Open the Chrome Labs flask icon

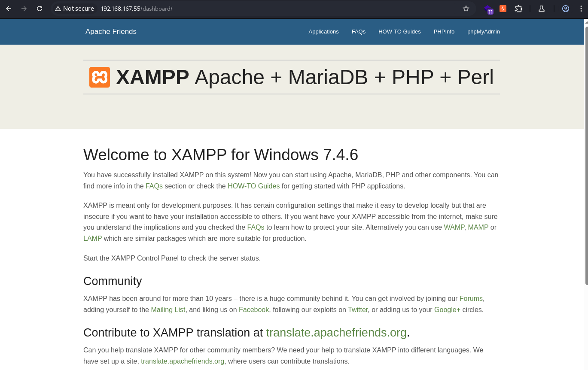point(542,9)
